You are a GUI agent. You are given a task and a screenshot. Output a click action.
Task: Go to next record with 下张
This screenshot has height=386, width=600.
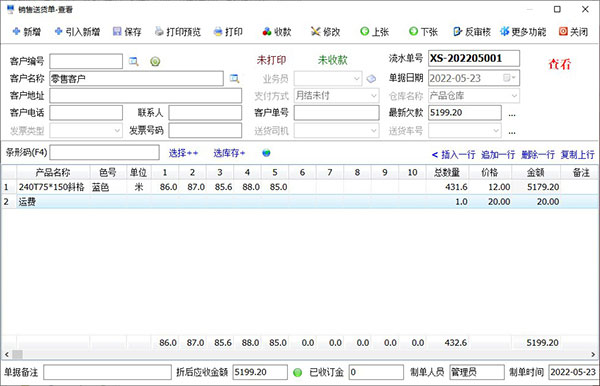[x=423, y=32]
